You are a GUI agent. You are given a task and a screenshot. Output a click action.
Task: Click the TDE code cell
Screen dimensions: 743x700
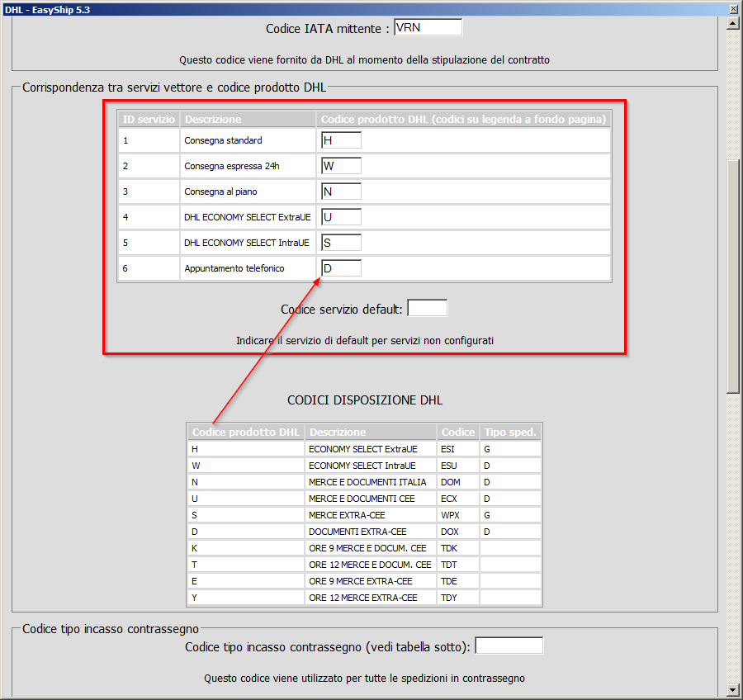(x=457, y=581)
